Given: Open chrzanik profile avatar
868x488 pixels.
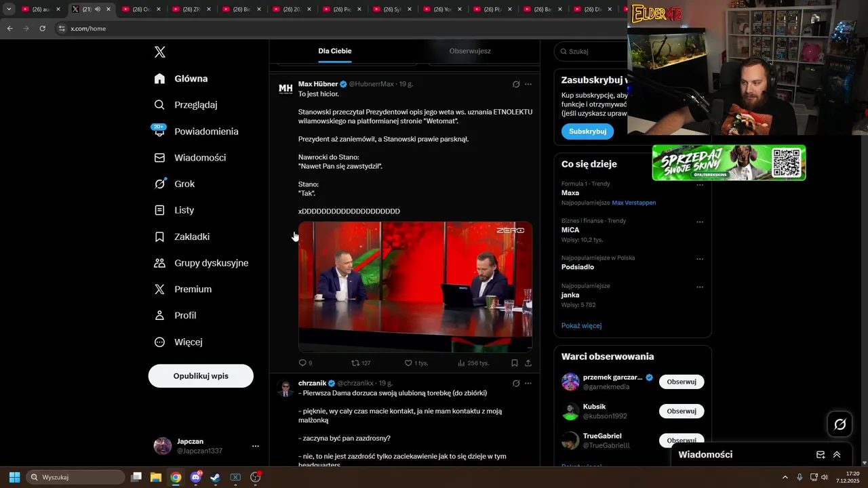Looking at the screenshot, I should click(x=285, y=388).
